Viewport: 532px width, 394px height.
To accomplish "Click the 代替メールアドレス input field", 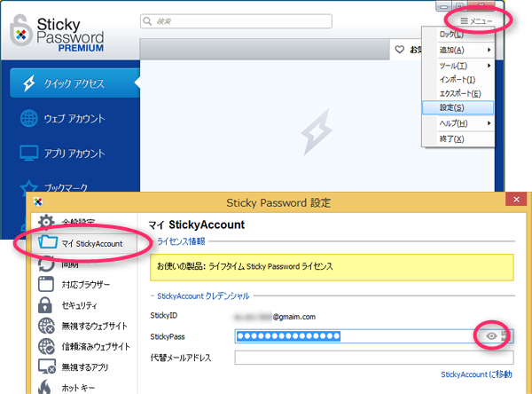I will point(374,358).
